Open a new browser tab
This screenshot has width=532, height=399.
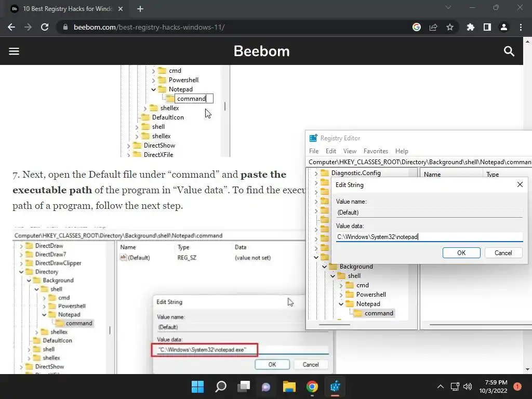(x=140, y=9)
